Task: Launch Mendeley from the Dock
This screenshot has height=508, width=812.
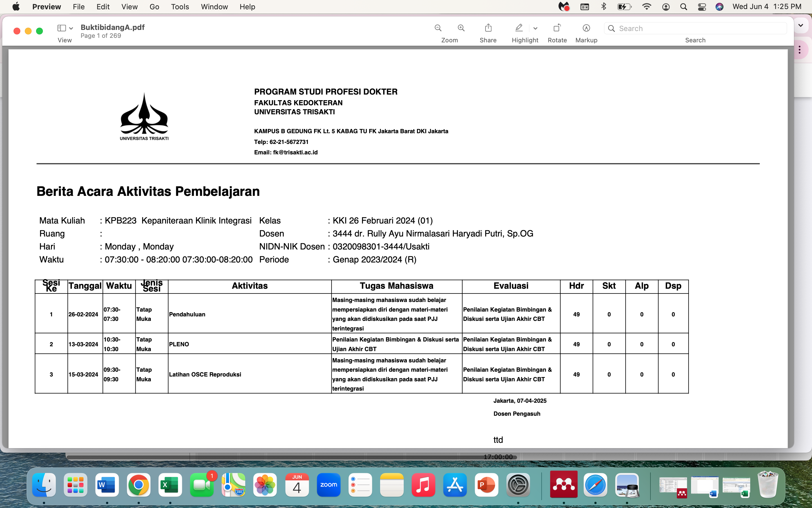Action: pyautogui.click(x=564, y=484)
